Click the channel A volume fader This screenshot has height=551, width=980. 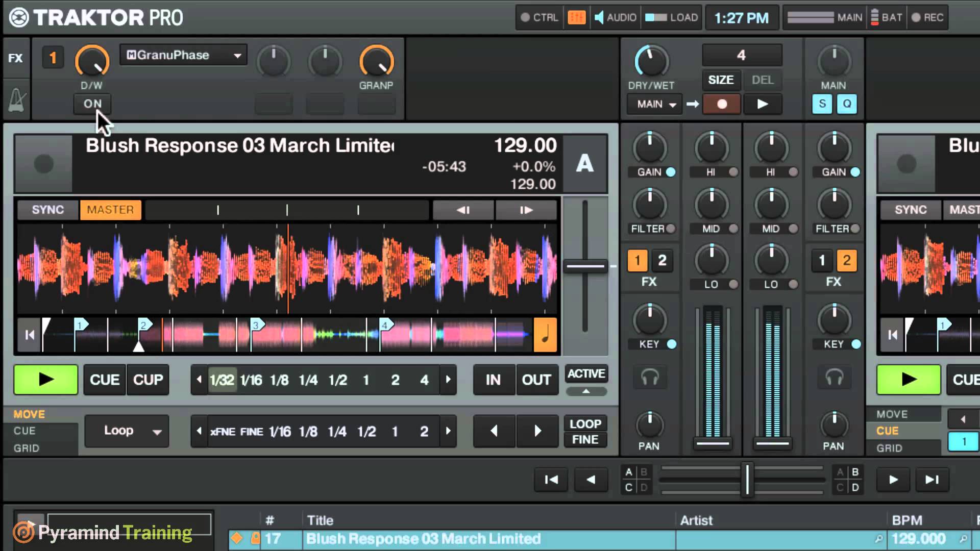pos(713,443)
